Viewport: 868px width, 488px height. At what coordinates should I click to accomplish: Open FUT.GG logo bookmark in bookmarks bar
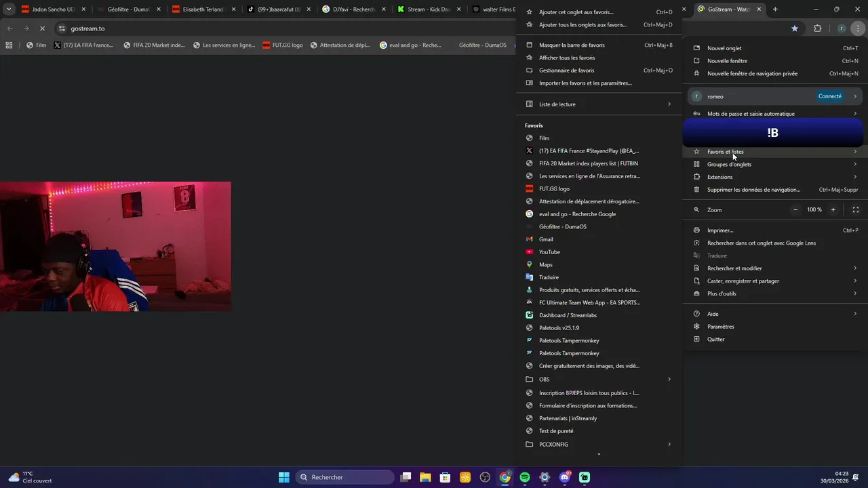(282, 45)
